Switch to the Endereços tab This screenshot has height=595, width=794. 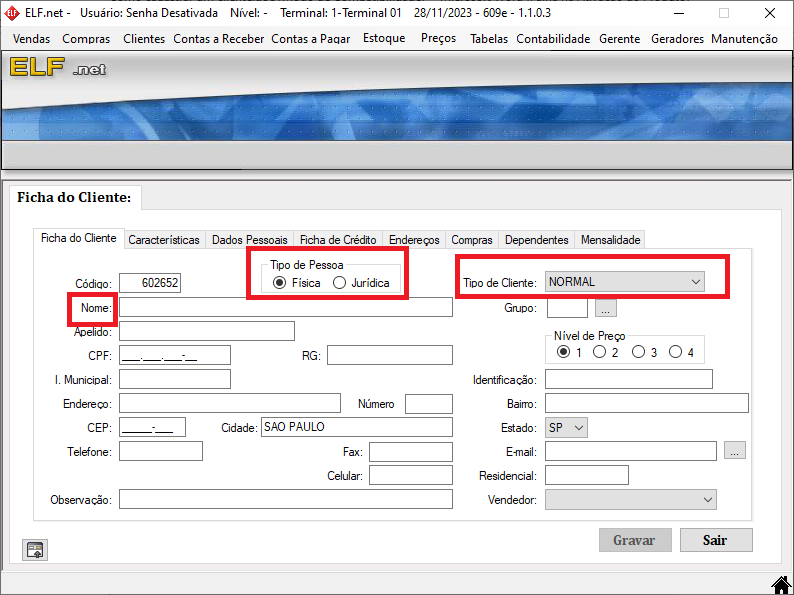click(x=414, y=240)
